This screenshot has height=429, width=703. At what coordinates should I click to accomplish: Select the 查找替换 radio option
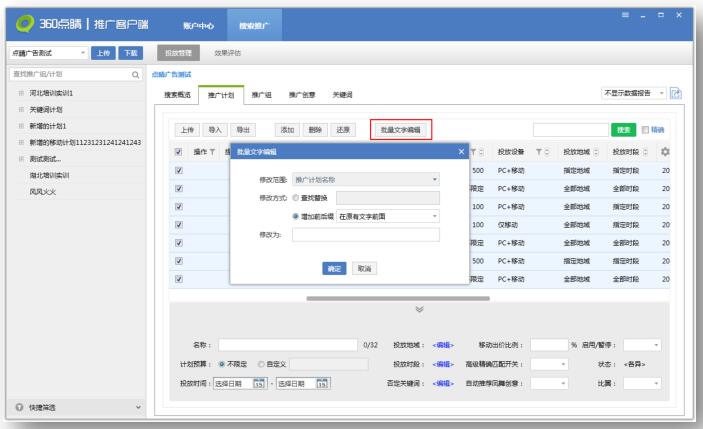[x=295, y=198]
